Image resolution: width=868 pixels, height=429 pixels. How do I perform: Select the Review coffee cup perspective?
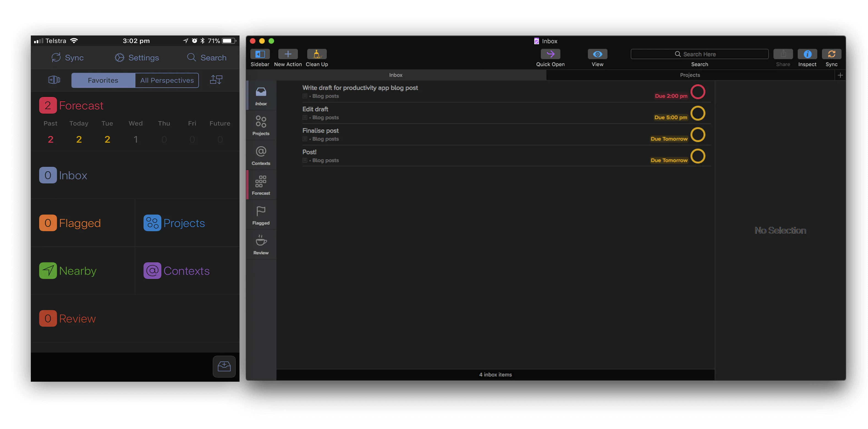[261, 245]
